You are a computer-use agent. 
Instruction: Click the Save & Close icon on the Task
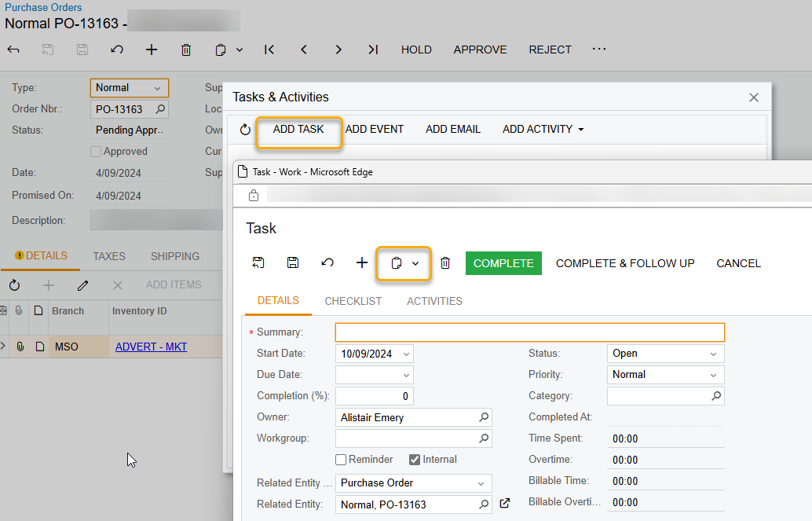pos(258,262)
